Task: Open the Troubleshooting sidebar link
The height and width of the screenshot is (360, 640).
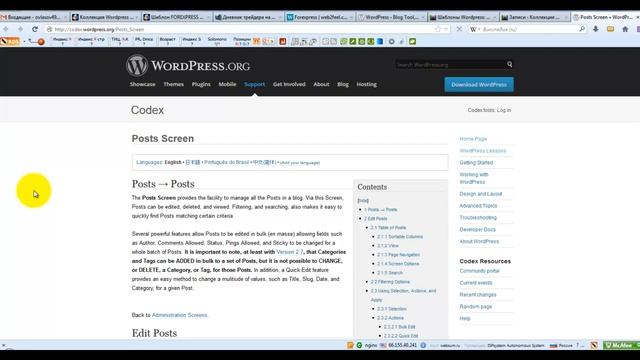Action: click(x=478, y=218)
